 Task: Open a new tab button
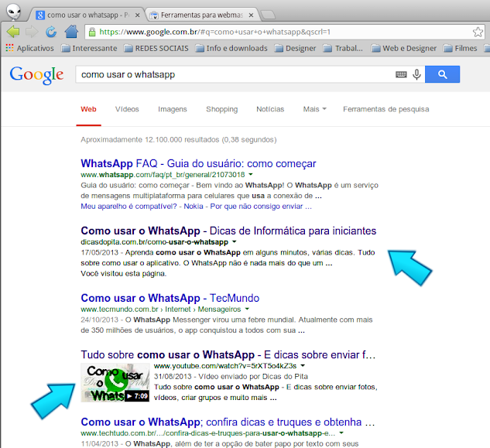[x=268, y=15]
